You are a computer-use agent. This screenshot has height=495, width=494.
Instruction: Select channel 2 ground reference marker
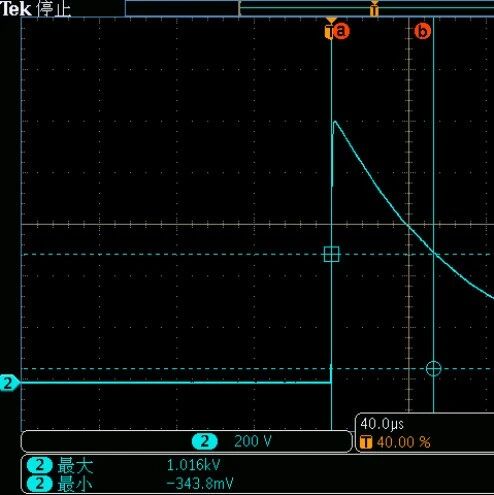[9, 383]
